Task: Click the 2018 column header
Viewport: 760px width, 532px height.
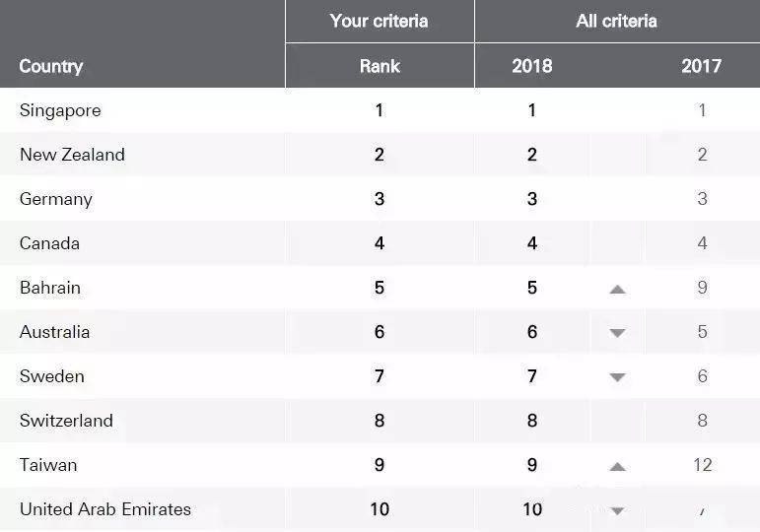Action: (532, 66)
